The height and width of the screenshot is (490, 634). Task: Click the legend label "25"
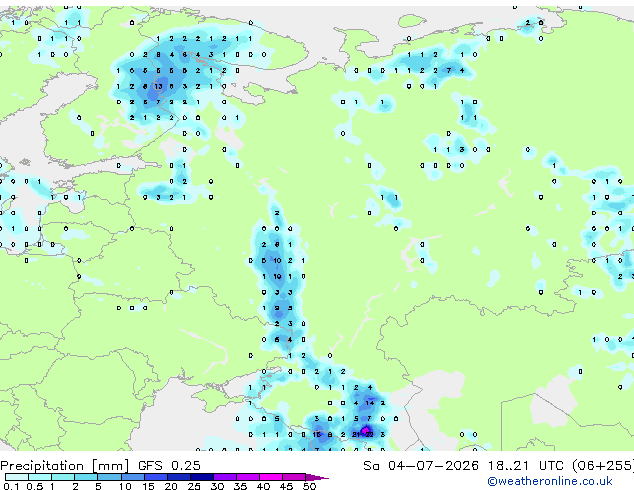click(x=194, y=486)
